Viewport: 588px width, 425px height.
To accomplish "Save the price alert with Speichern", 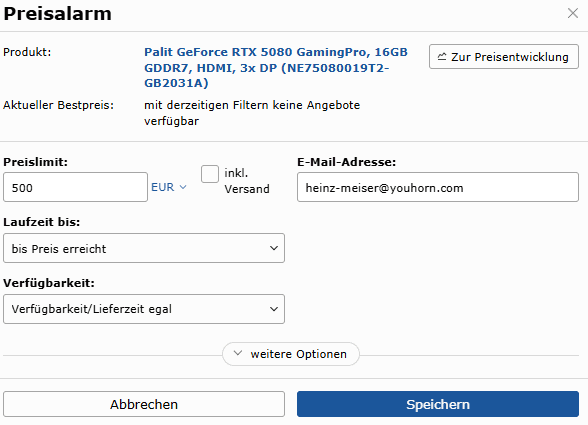I will click(x=438, y=404).
